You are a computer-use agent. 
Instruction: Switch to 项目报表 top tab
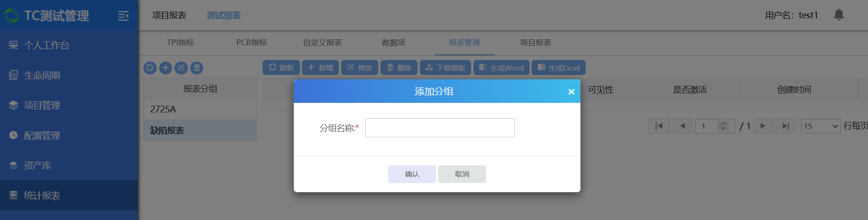click(169, 15)
